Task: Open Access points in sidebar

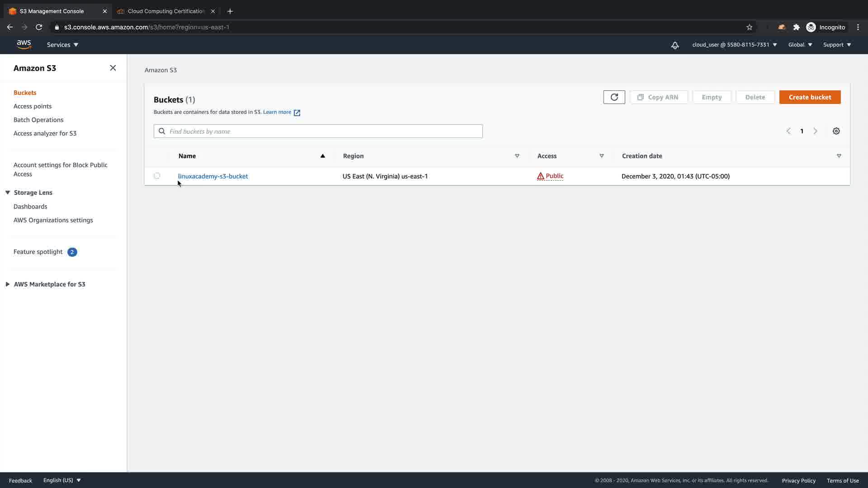Action: (x=33, y=106)
